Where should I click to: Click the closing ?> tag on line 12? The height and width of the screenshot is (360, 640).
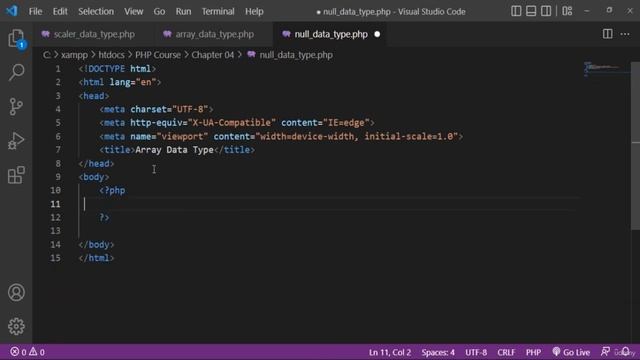pyautogui.click(x=104, y=217)
